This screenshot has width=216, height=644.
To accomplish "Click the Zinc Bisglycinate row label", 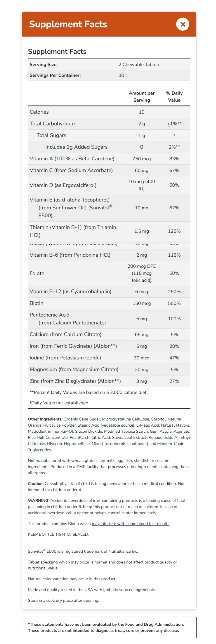I will click(75, 381).
